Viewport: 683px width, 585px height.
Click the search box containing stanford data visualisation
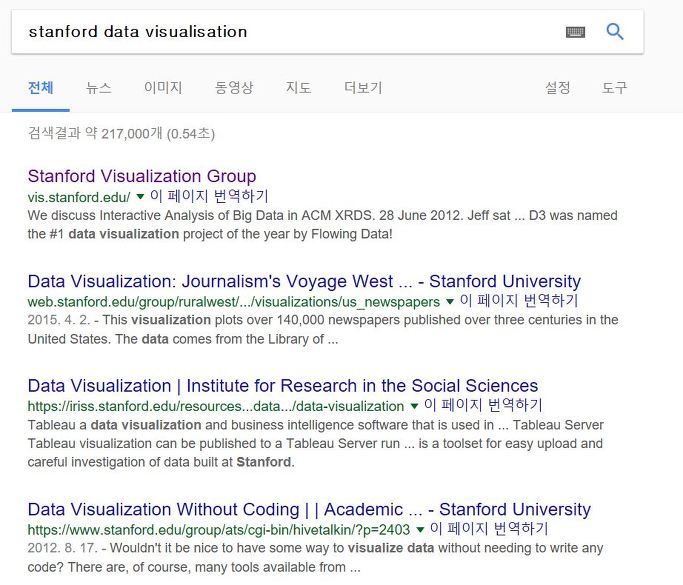327,32
